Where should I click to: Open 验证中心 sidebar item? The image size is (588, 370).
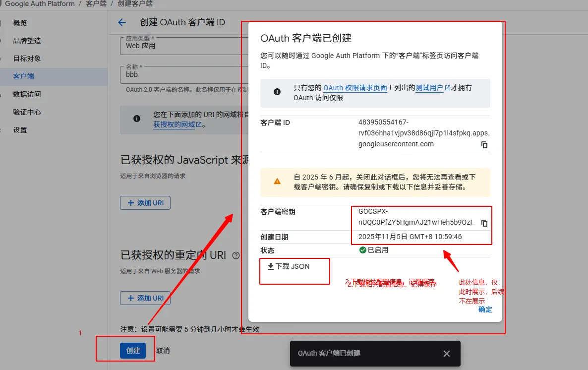pos(27,112)
